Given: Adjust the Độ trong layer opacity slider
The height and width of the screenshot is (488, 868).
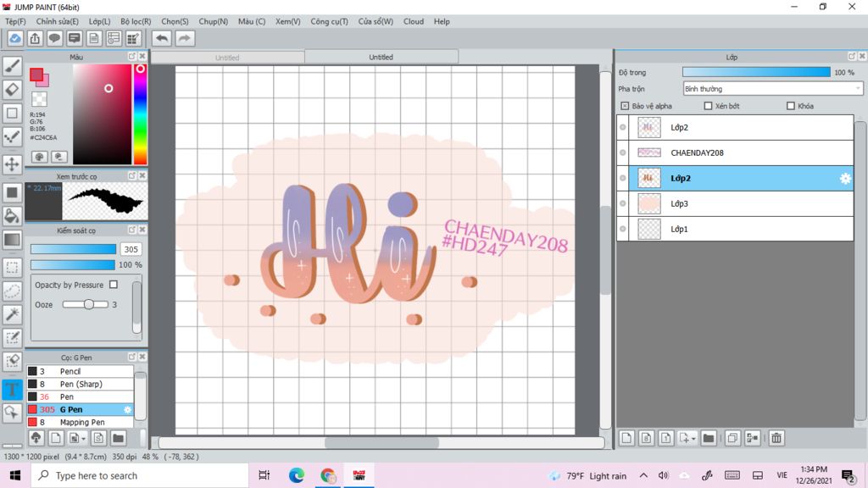Looking at the screenshot, I should point(756,73).
